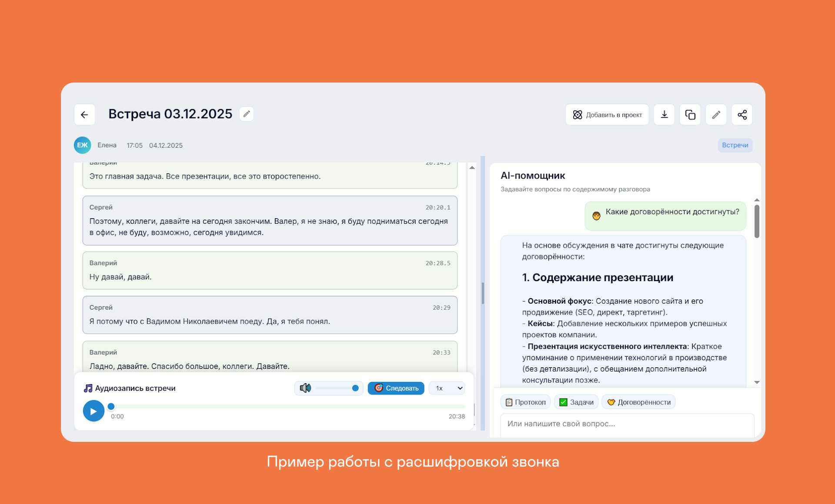Toggle the Следовать follow mode button
Image resolution: width=835 pixels, height=504 pixels.
point(396,388)
